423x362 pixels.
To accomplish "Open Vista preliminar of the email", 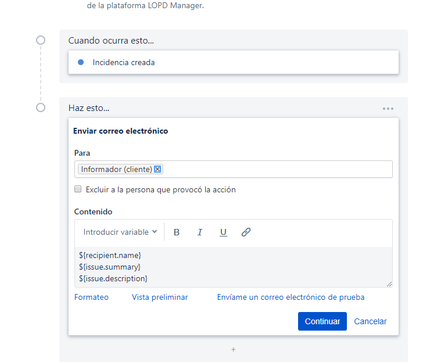I will point(160,297).
